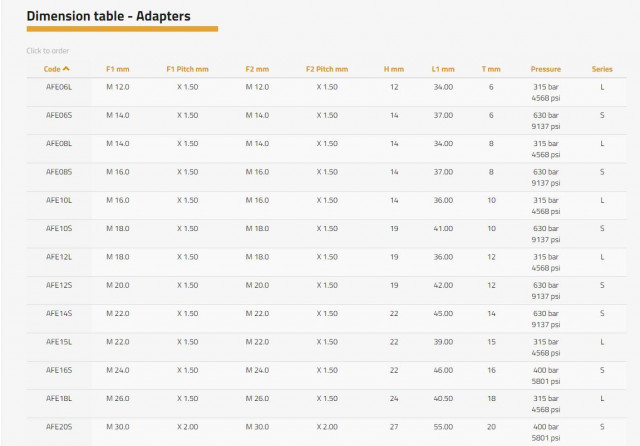640x446 pixels.
Task: Open the AFE16S product link
Action: click(59, 370)
